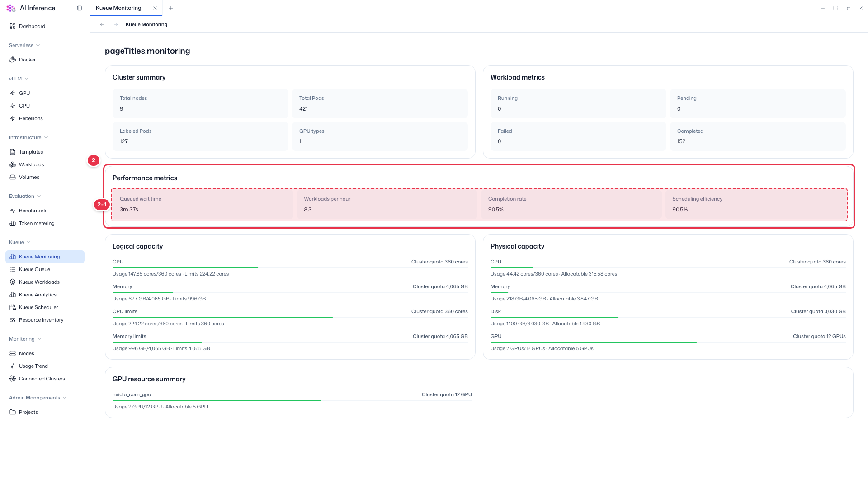
Task: Open the Templates document icon
Action: [x=13, y=152]
